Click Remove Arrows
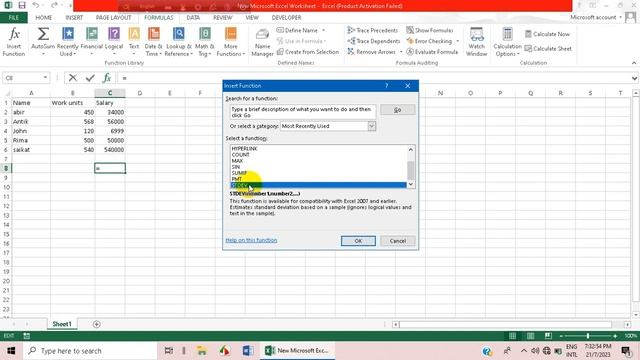 tap(375, 52)
